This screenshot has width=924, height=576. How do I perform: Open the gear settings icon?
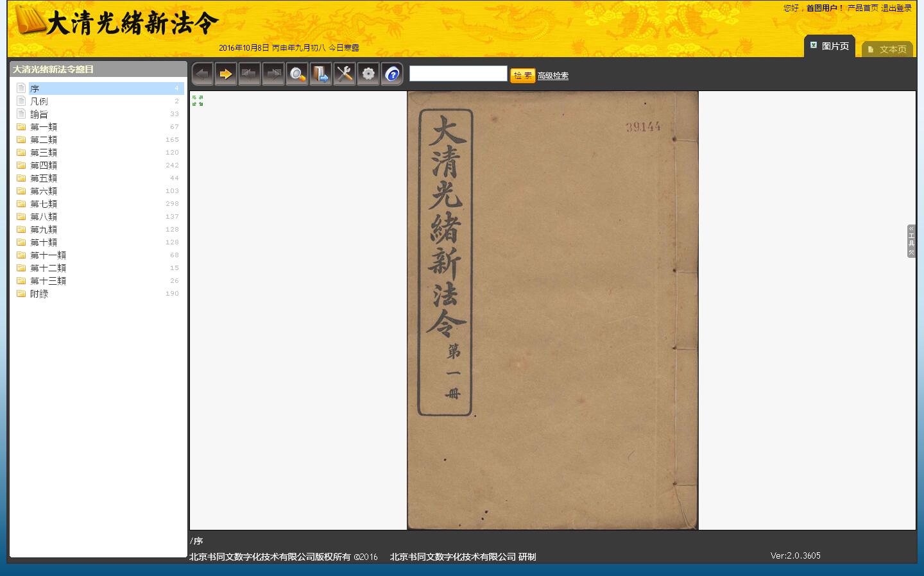pyautogui.click(x=368, y=74)
